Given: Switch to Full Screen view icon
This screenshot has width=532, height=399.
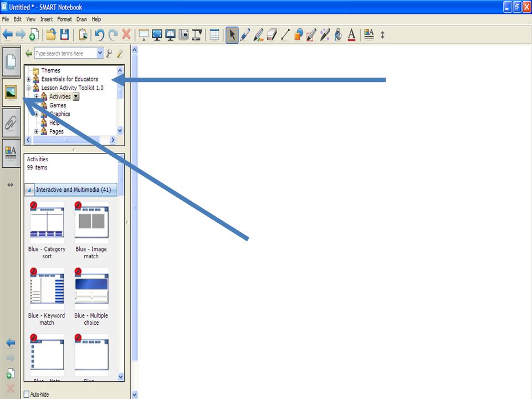Looking at the screenshot, I should coord(157,34).
